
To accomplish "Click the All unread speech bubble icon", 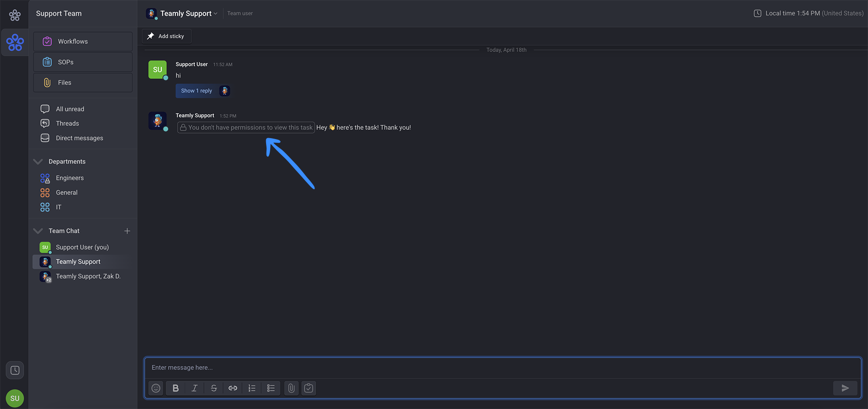I will pos(45,109).
